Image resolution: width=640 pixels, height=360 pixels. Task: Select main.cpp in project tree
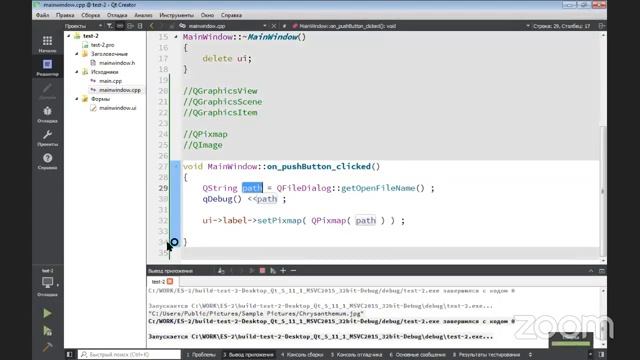pyautogui.click(x=110, y=81)
